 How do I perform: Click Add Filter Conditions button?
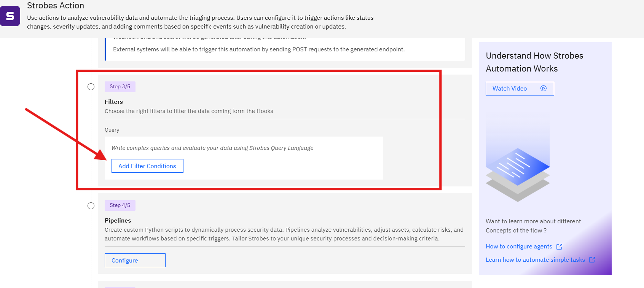click(x=147, y=166)
